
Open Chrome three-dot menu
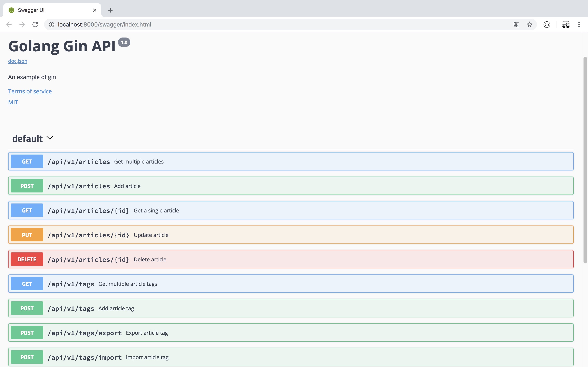[579, 24]
